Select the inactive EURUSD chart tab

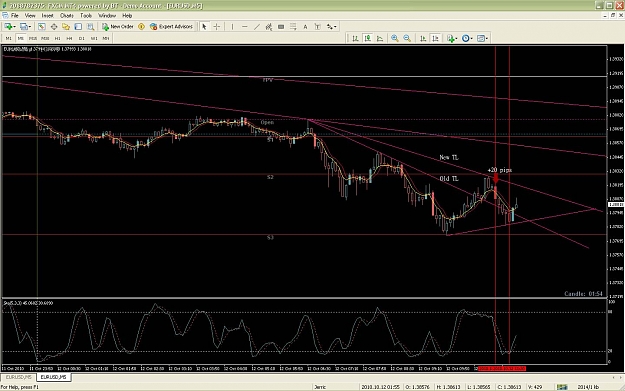click(x=18, y=377)
